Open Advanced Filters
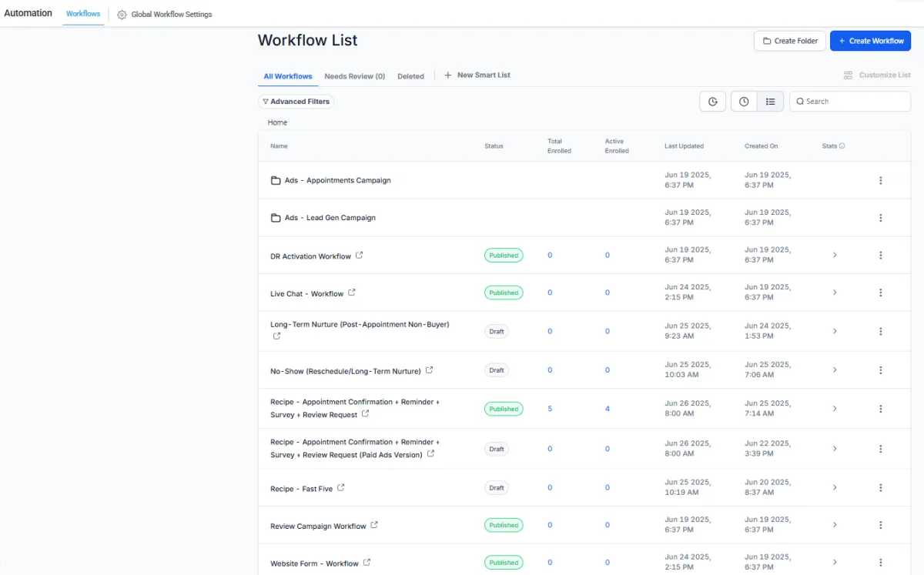924x575 pixels. coord(296,102)
